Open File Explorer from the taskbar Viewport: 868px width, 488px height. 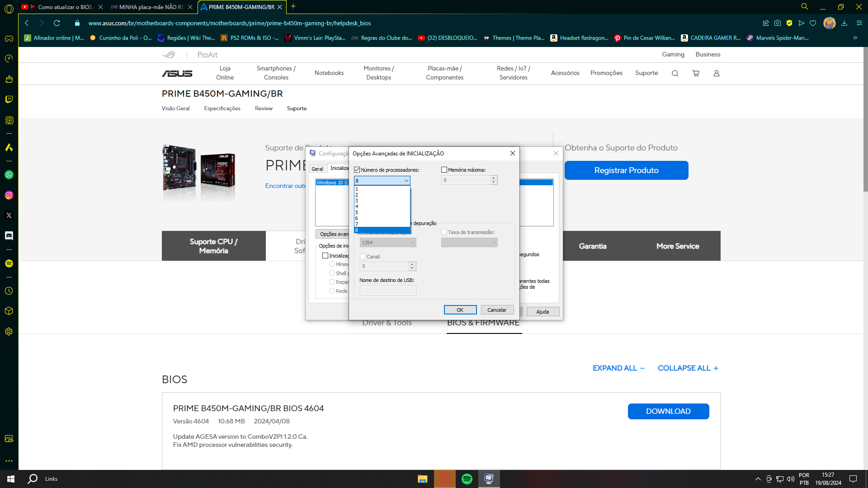423,479
